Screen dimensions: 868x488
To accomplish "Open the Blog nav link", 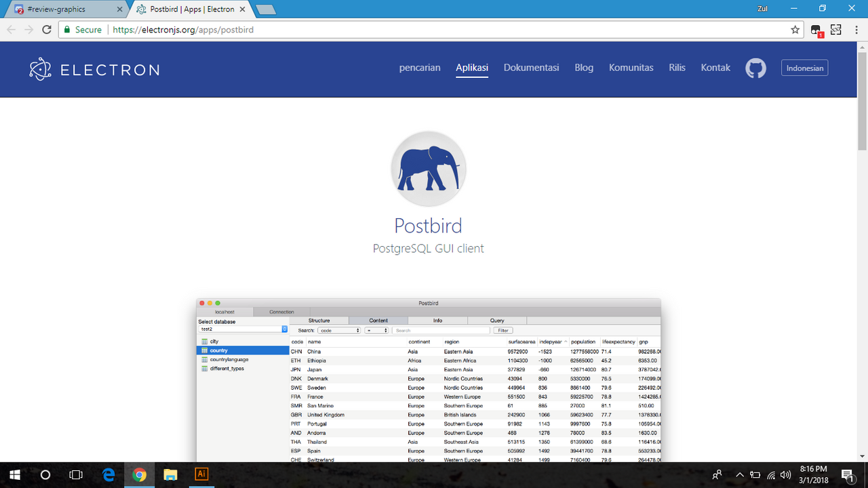I will (584, 68).
